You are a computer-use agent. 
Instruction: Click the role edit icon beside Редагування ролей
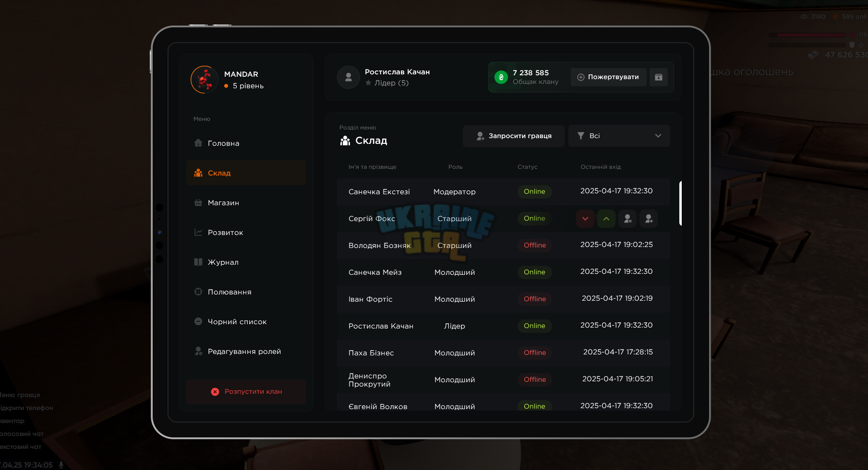coord(198,351)
